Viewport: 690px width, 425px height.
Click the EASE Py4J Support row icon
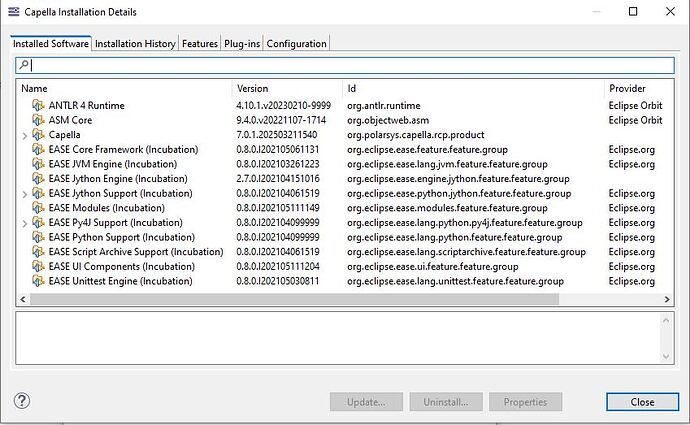point(38,223)
